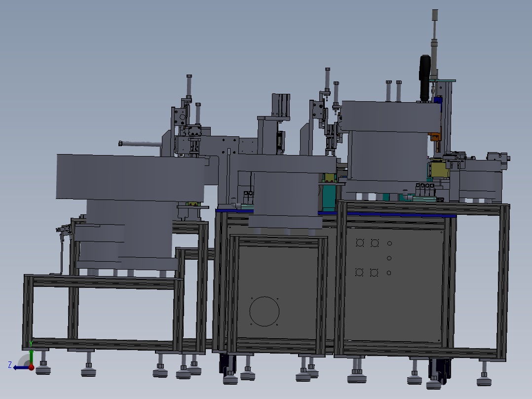
Task: Select the black handle grip at the top right
Action: [425, 77]
